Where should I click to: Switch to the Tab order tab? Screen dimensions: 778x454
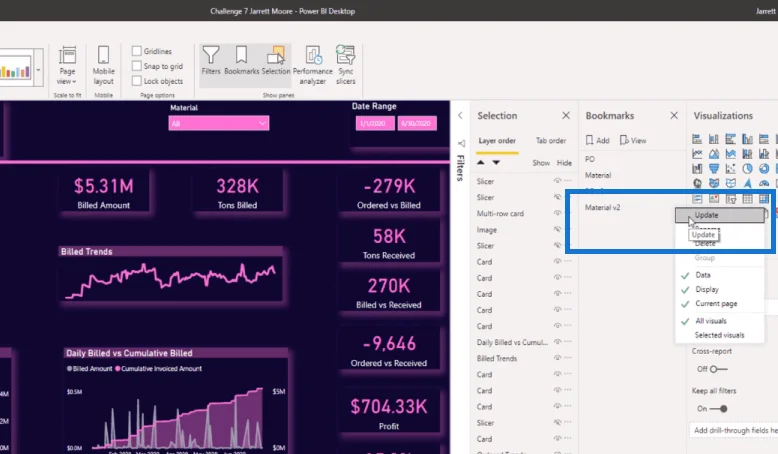point(551,140)
